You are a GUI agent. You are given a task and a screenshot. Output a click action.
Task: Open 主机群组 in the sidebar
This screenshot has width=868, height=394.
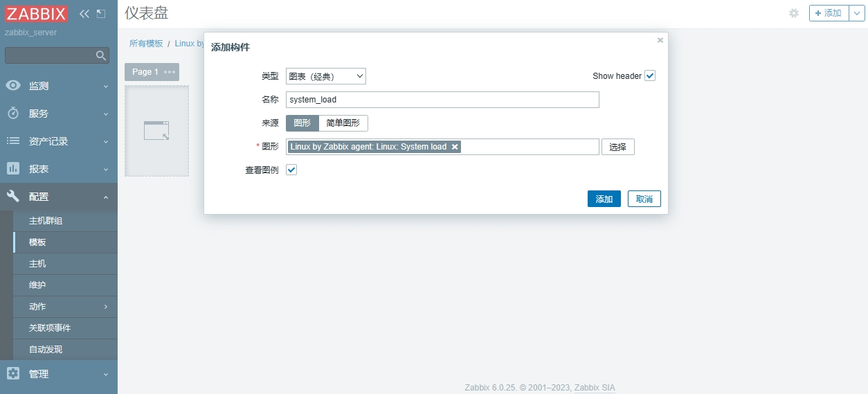tap(46, 221)
